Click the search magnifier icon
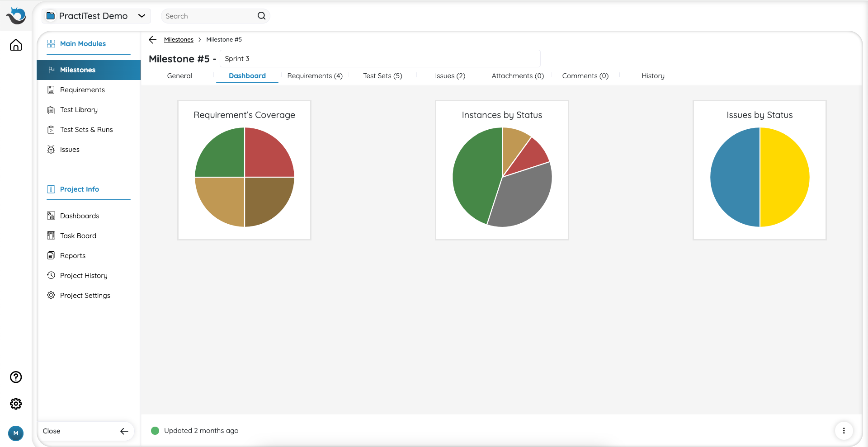868x447 pixels. click(x=261, y=16)
